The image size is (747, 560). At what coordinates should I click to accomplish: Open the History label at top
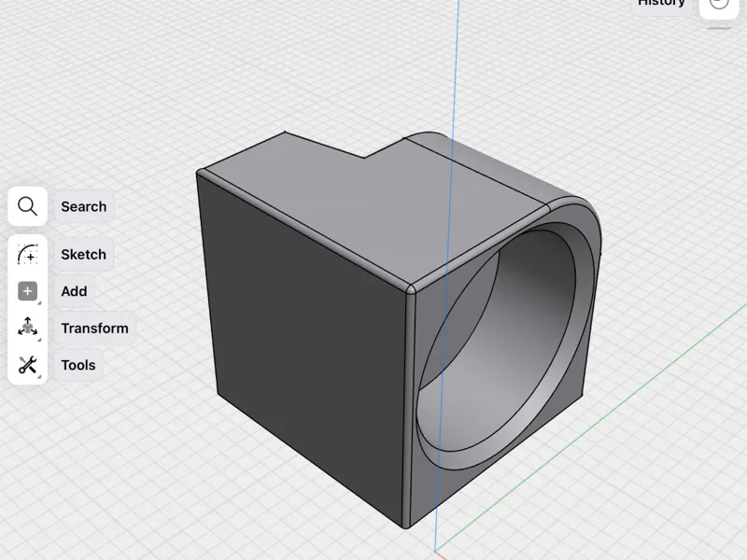coord(661,4)
